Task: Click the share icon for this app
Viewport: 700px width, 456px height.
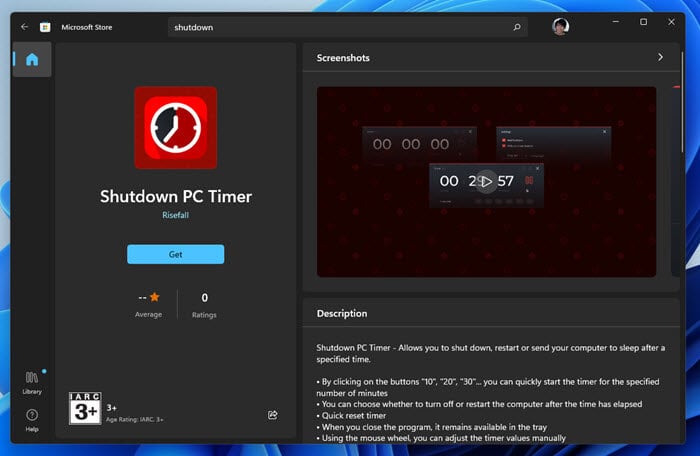Action: [273, 414]
